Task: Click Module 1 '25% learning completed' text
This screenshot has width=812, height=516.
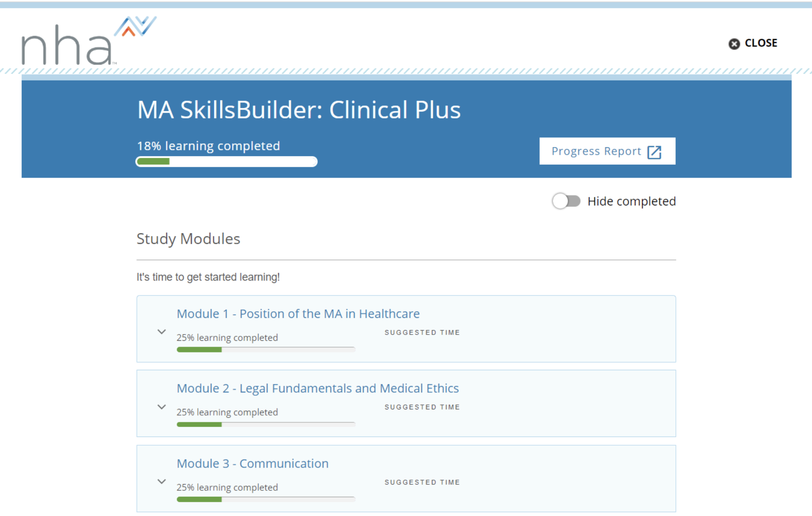Action: [227, 337]
